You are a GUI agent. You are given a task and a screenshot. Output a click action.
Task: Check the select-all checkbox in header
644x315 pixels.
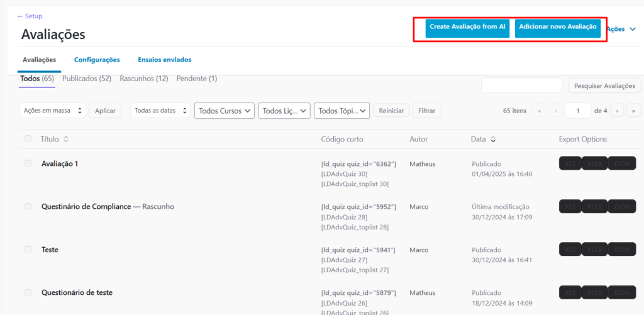(x=28, y=139)
